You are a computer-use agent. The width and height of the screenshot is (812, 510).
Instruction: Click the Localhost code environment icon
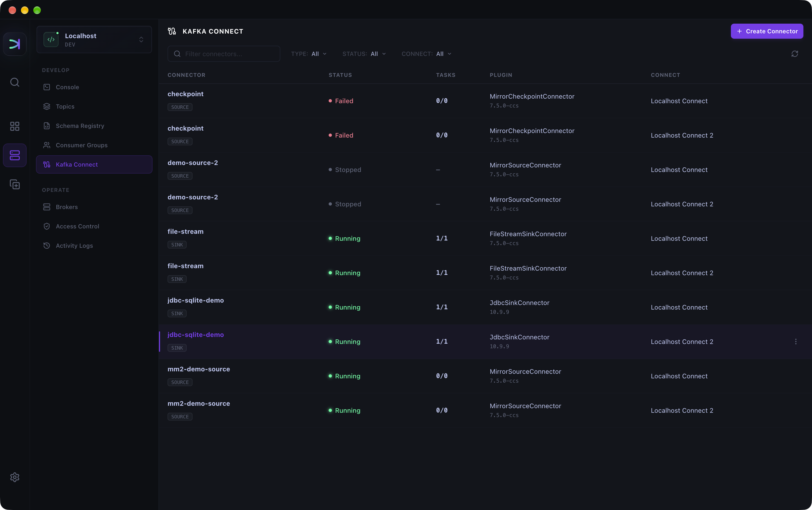tap(51, 39)
